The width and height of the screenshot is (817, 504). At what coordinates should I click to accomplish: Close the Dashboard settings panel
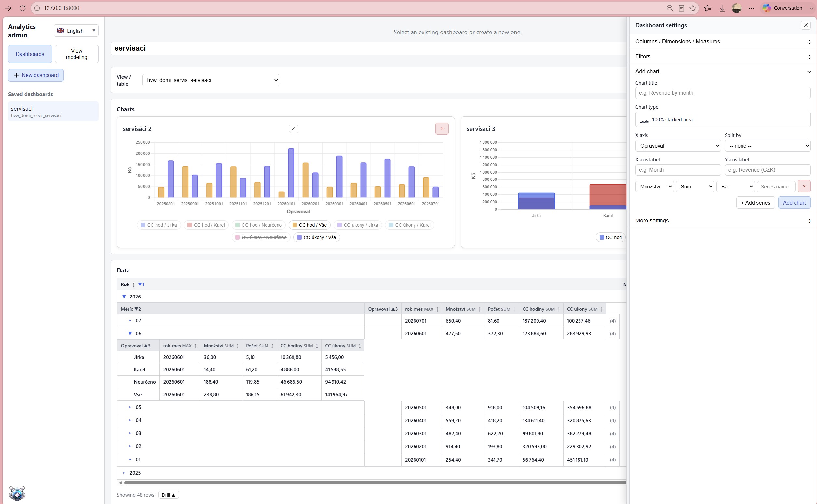(806, 25)
